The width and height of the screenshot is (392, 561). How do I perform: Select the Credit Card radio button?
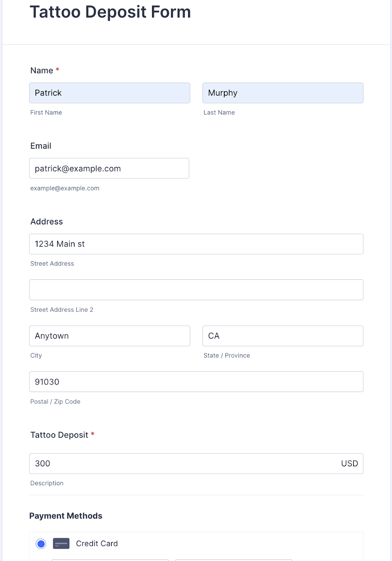41,544
